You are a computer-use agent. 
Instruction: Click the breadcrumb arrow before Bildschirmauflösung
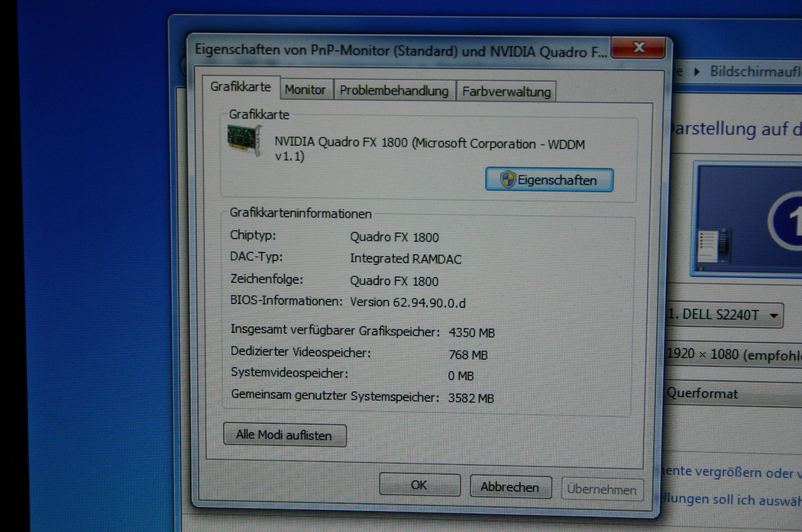(697, 72)
